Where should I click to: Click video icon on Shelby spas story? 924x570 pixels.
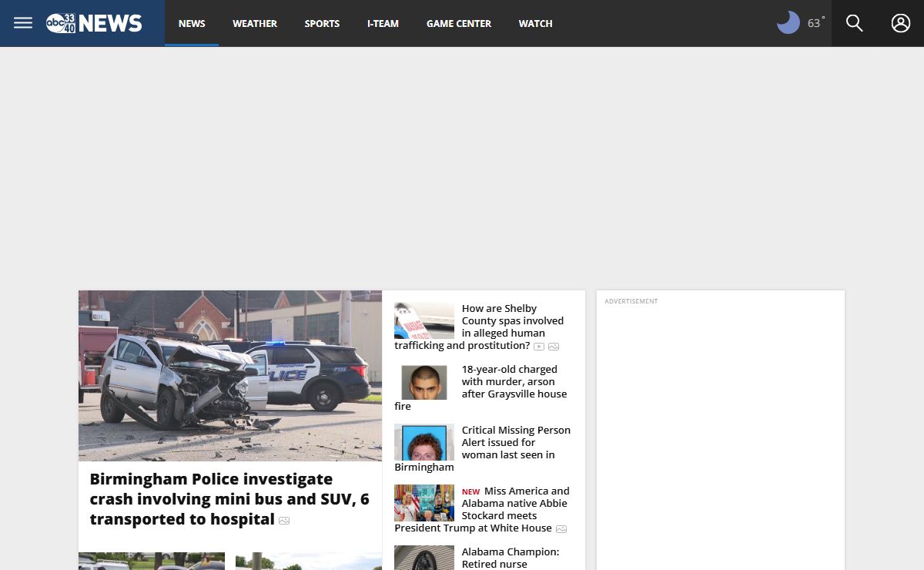539,347
